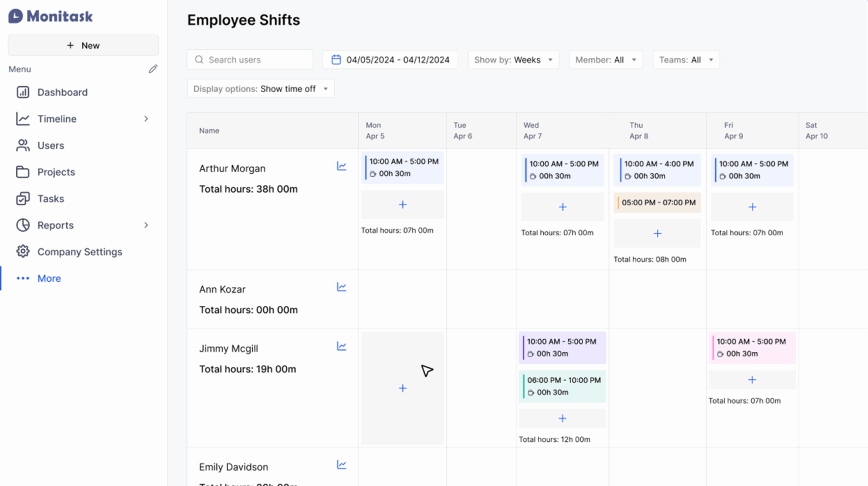The height and width of the screenshot is (486, 868).
Task: Click the Monitask logo
Action: 50,16
